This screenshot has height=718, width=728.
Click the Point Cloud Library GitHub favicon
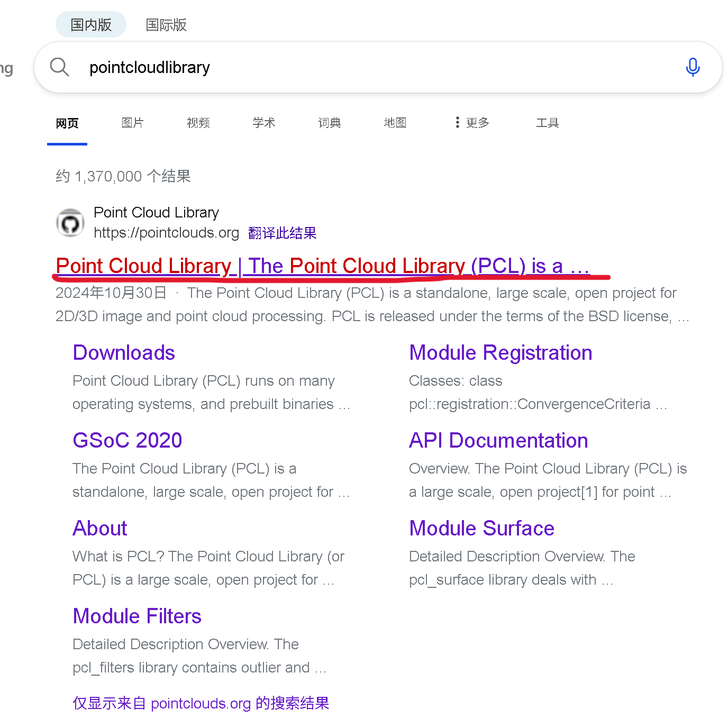pyautogui.click(x=70, y=222)
